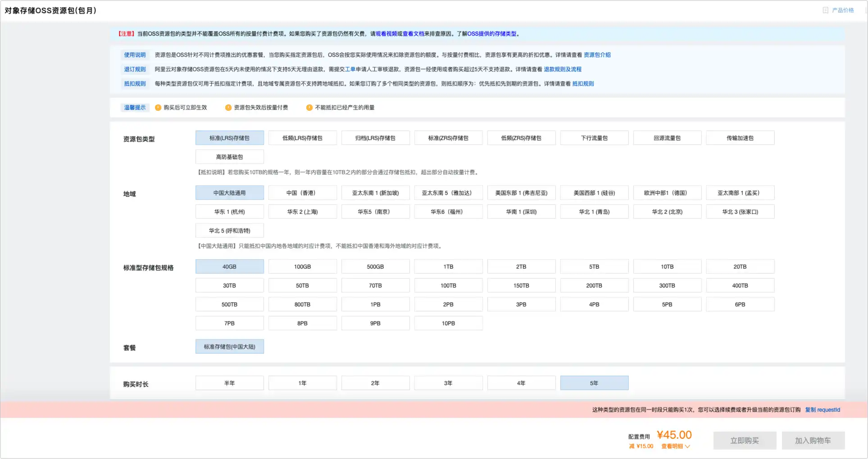The image size is (868, 459).
Task: Open the 产品价格 document icon
Action: [825, 10]
